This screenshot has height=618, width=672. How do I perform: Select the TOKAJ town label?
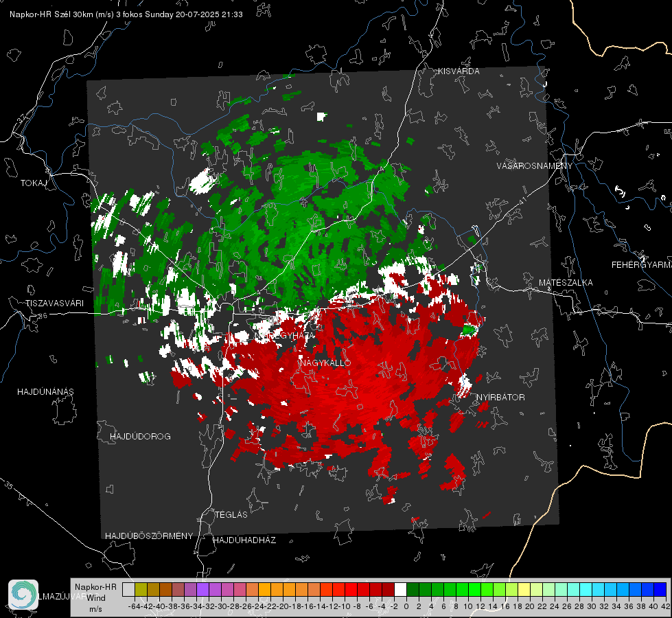coord(34,183)
